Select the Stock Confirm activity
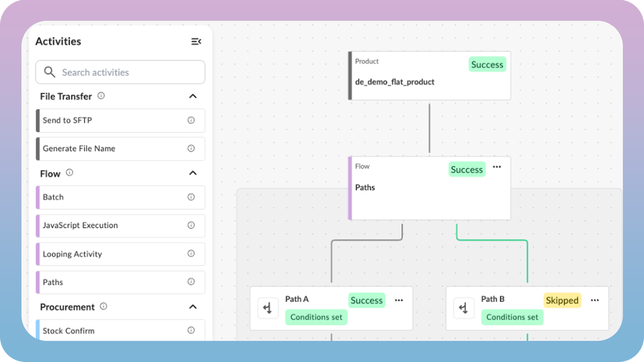The width and height of the screenshot is (644, 362). point(120,330)
